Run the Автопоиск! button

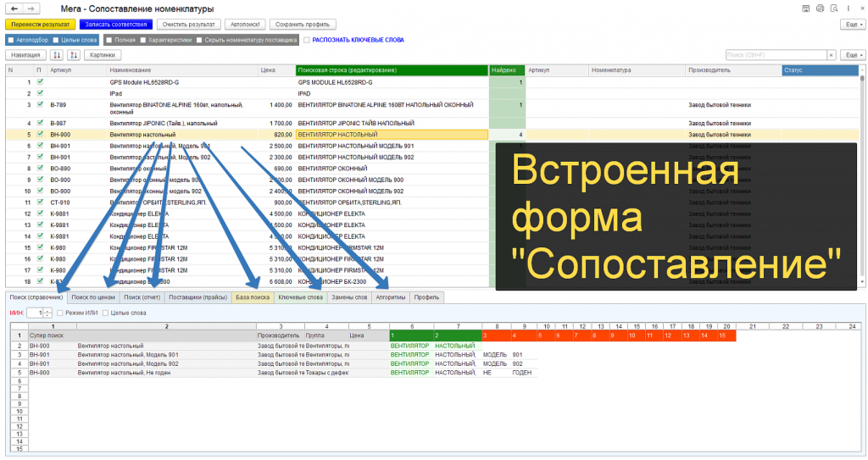[x=245, y=25]
